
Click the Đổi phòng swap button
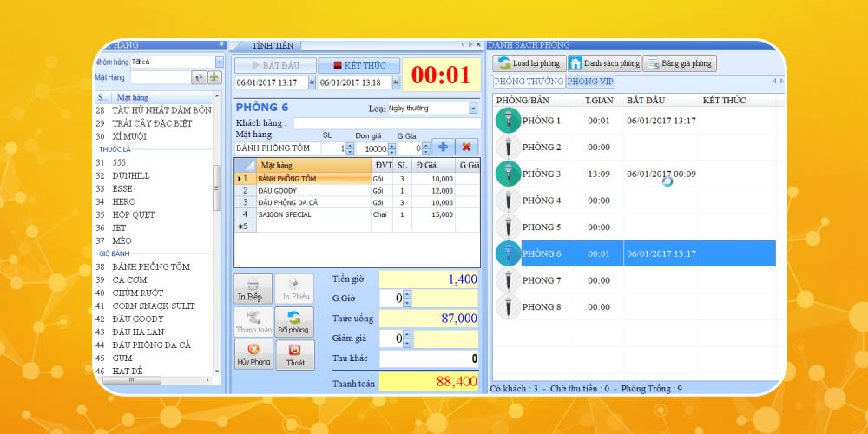[x=294, y=322]
